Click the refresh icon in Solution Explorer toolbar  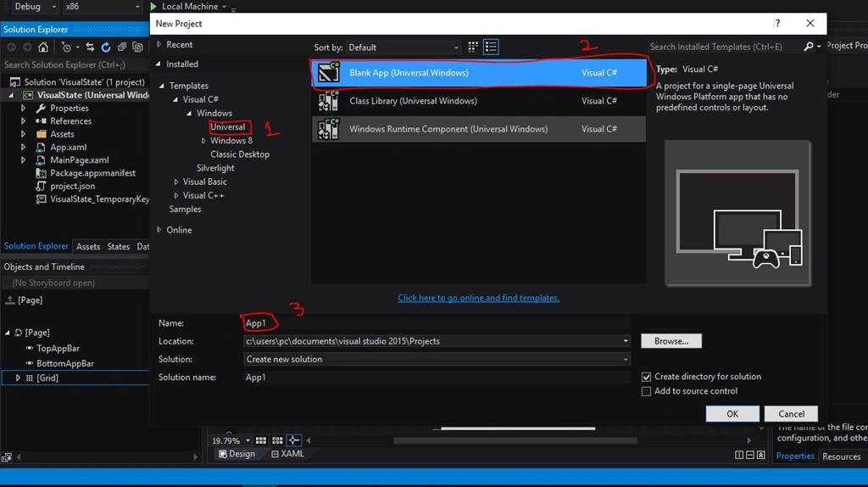coord(106,48)
